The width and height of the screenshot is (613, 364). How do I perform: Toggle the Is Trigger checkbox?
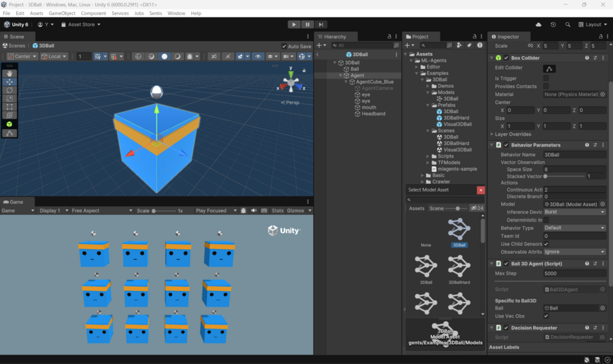pyautogui.click(x=546, y=78)
